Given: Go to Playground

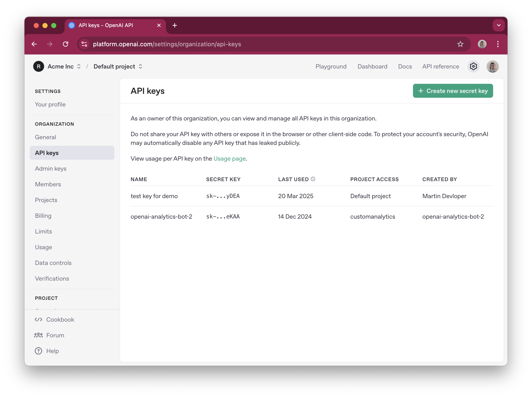Looking at the screenshot, I should [x=331, y=67].
